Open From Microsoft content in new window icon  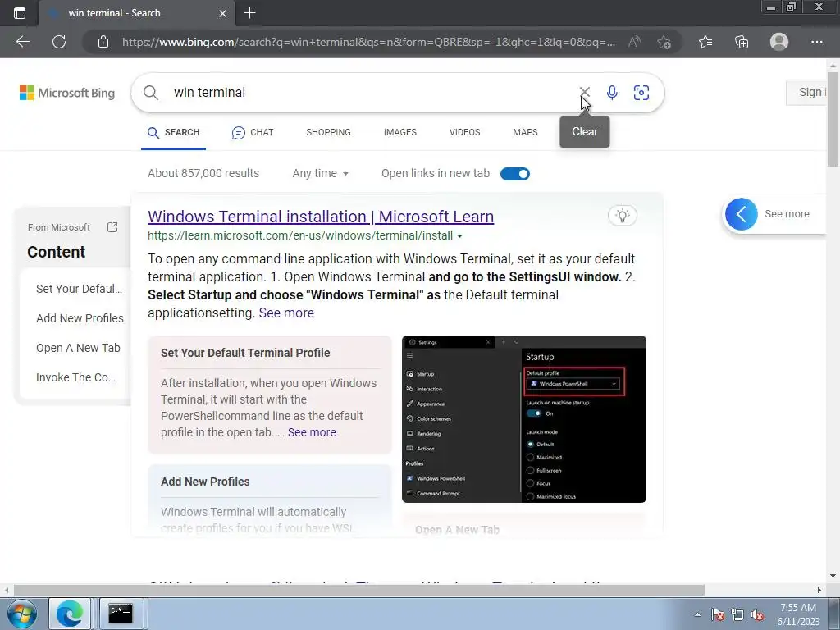point(112,227)
